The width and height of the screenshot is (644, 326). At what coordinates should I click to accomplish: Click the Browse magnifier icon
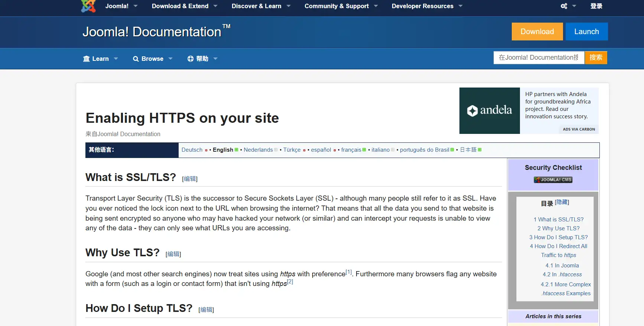[136, 59]
